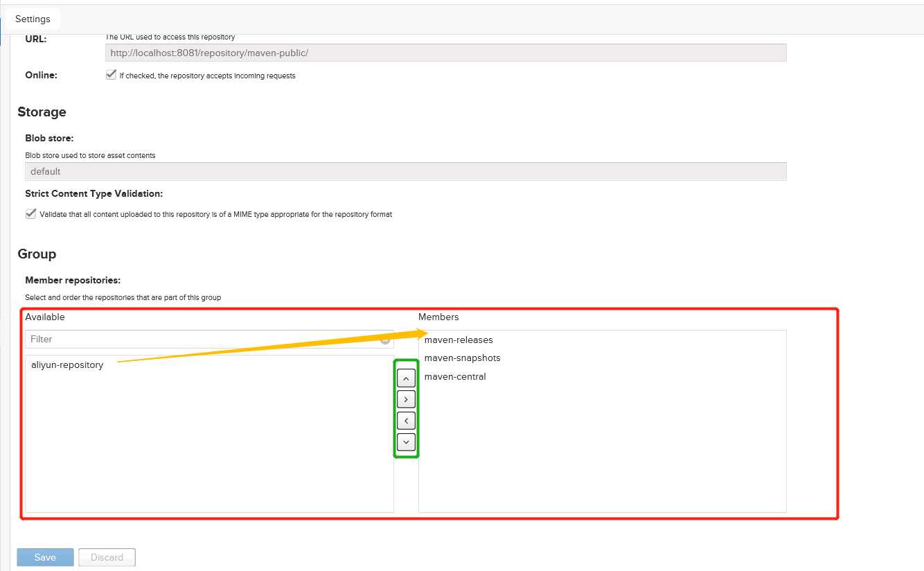Clear the Filter field with x icon
This screenshot has width=924, height=571.
click(x=385, y=340)
